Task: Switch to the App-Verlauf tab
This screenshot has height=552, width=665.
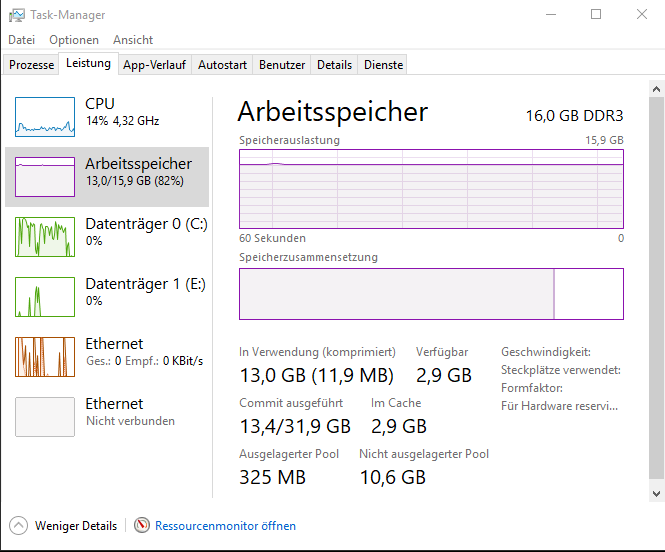Action: (x=154, y=65)
